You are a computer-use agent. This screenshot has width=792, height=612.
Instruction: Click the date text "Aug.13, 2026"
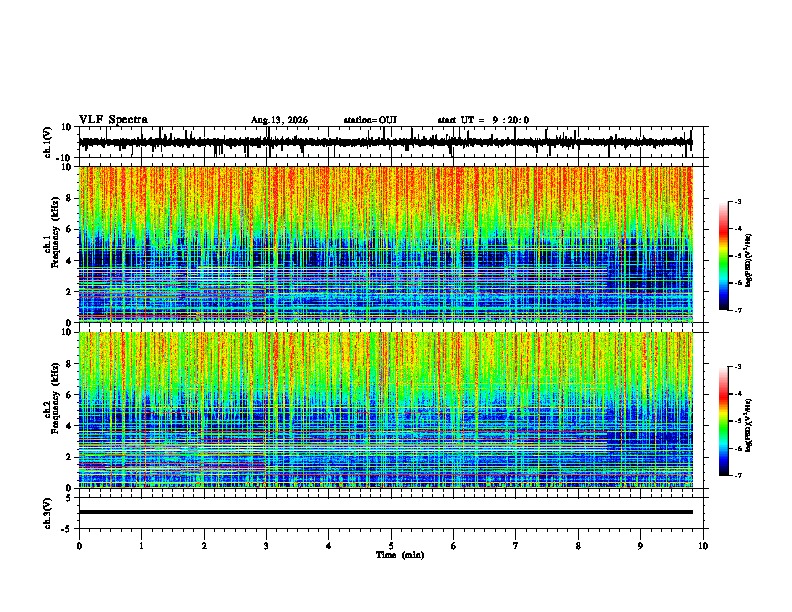coord(279,120)
